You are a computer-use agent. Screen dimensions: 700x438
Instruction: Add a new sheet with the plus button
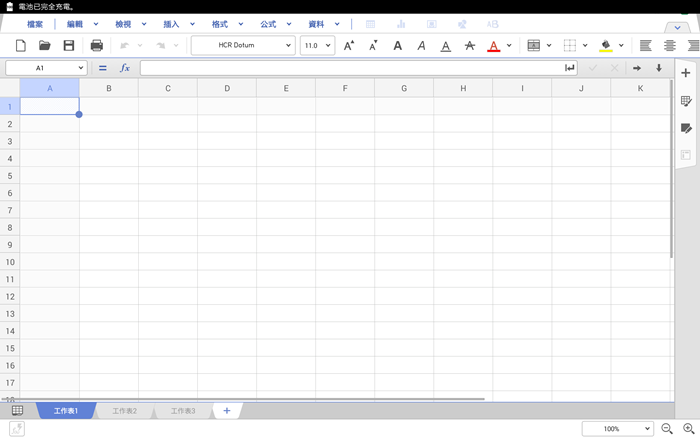[x=227, y=411]
